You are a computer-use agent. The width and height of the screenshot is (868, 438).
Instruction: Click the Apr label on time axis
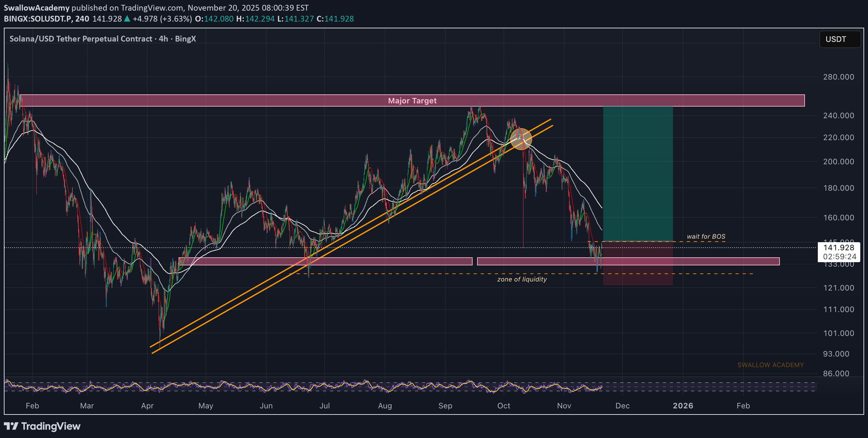147,405
